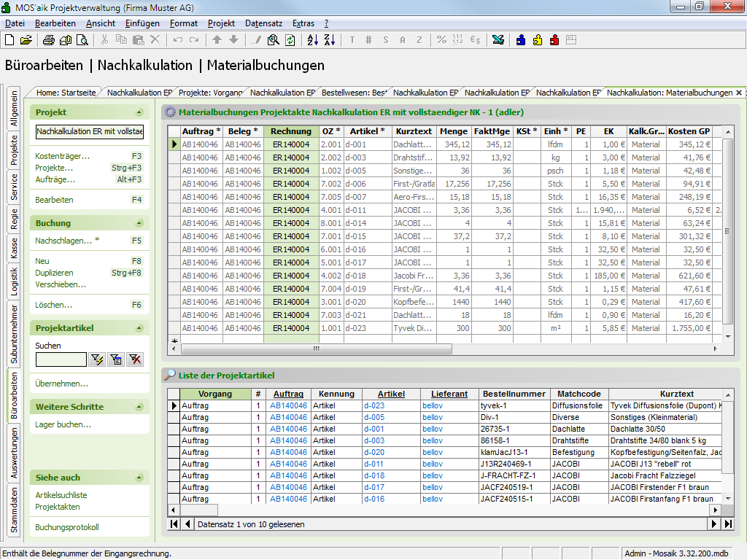Open filter form funnel icon
Image resolution: width=747 pixels, height=560 pixels.
(x=115, y=359)
